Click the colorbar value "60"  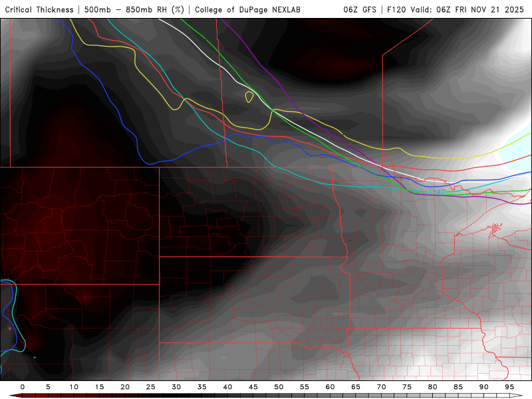(330, 387)
